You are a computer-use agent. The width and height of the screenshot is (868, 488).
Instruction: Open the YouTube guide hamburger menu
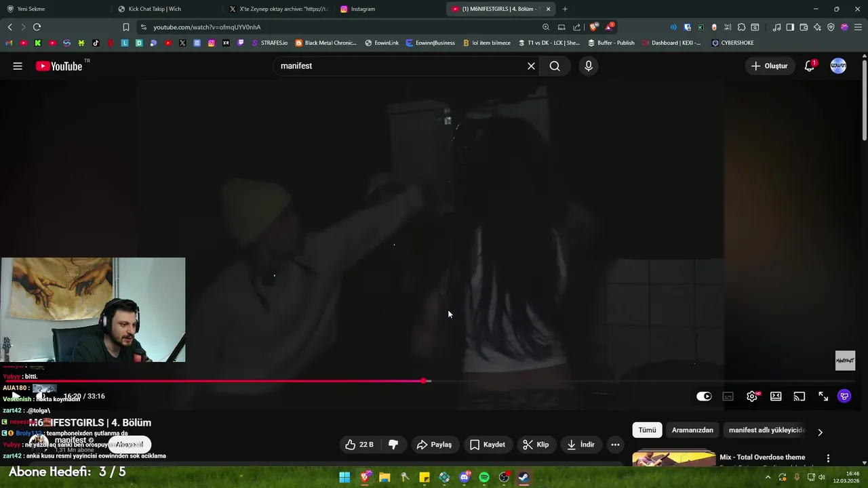(x=18, y=66)
